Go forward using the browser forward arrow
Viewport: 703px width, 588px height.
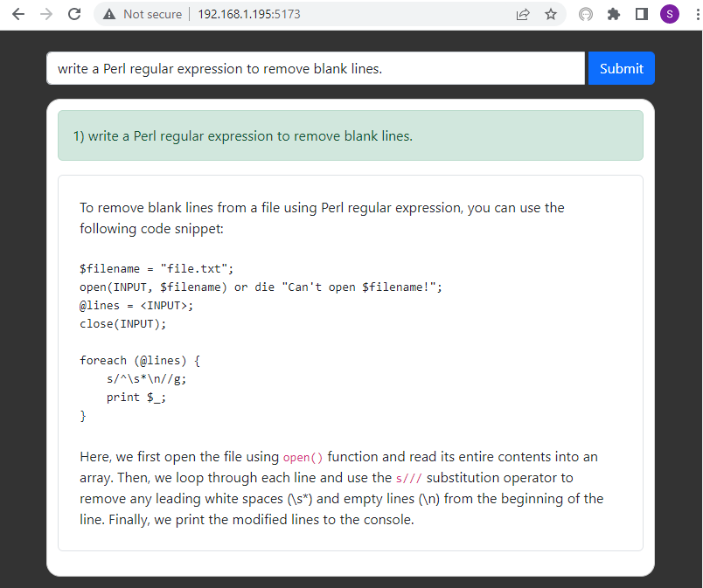coord(46,14)
